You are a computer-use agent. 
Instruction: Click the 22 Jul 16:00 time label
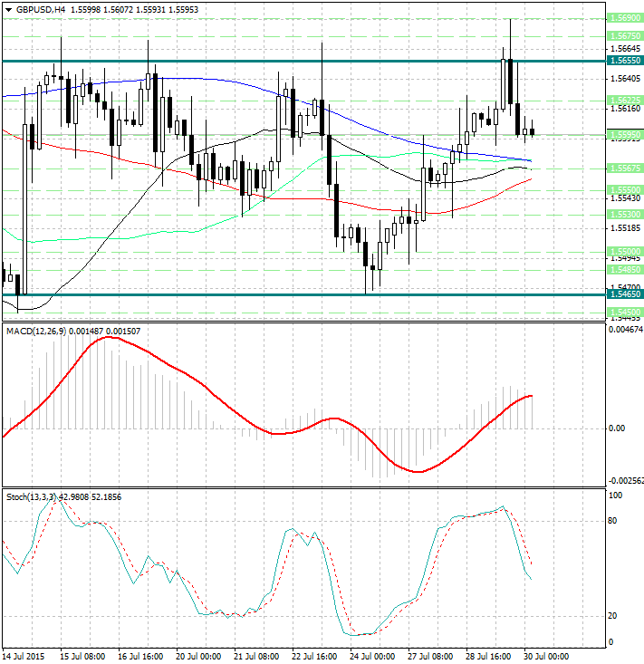point(314,657)
